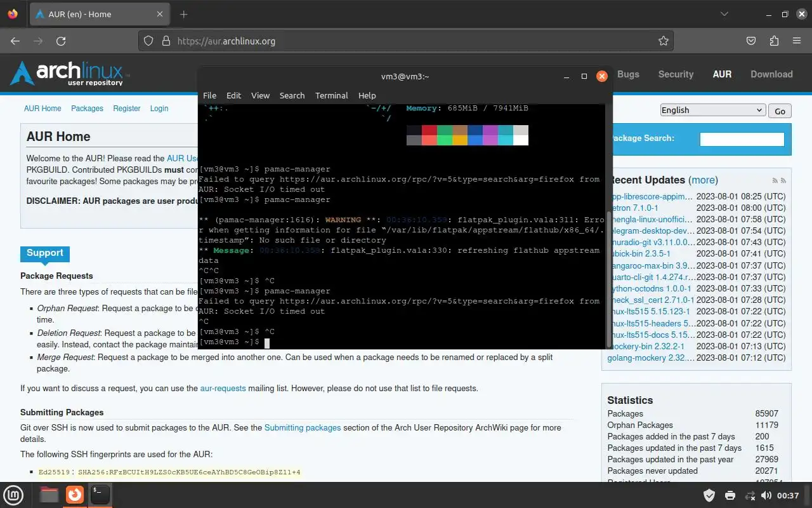Reload the AUR page in Firefox

point(61,41)
